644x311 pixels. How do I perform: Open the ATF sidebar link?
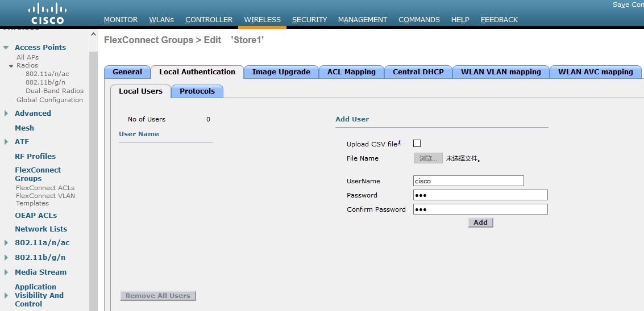22,141
